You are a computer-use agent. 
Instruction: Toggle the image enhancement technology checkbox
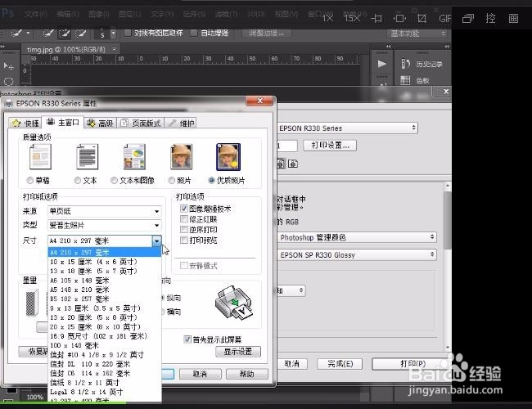[x=184, y=209]
